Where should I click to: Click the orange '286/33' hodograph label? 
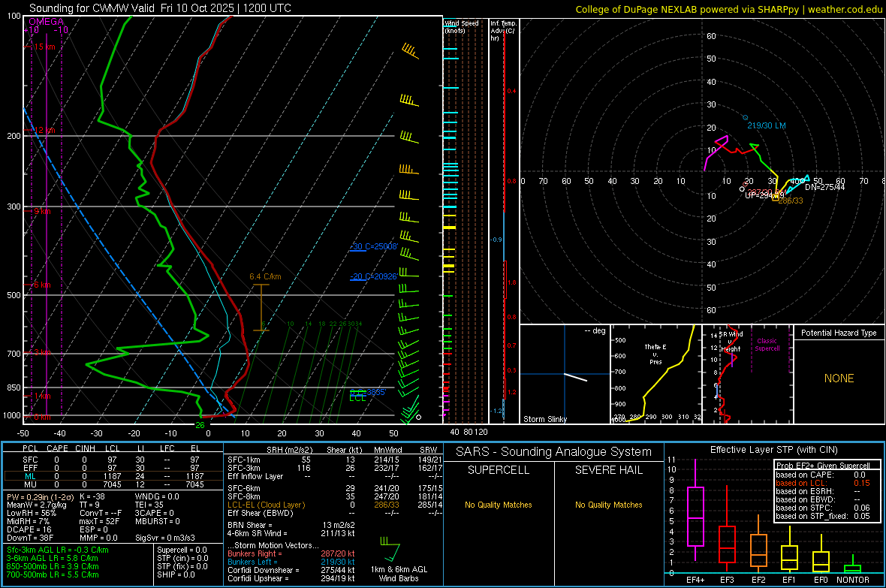click(791, 201)
